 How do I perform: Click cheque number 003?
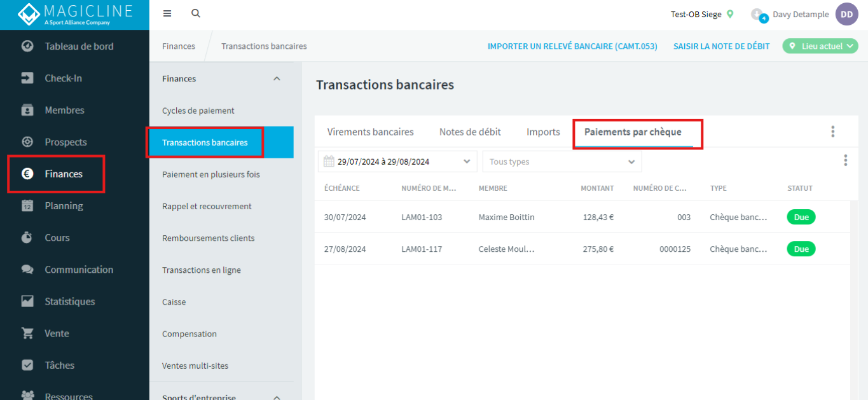pyautogui.click(x=684, y=217)
